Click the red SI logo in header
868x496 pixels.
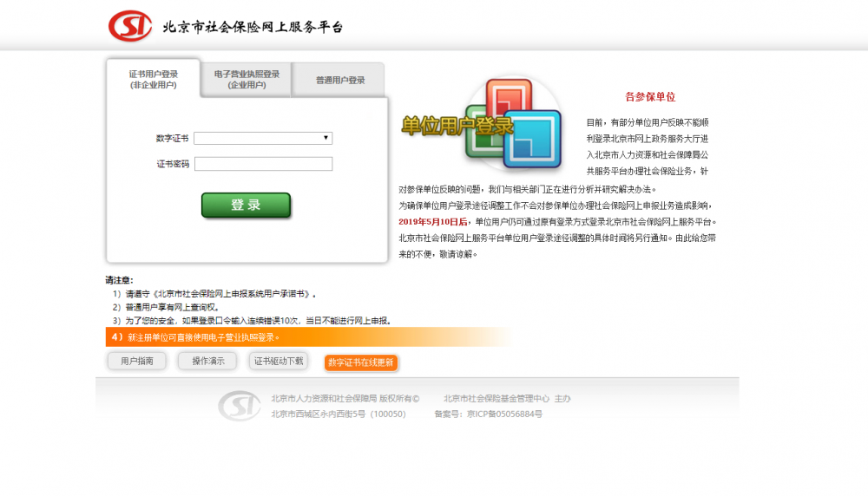(130, 26)
